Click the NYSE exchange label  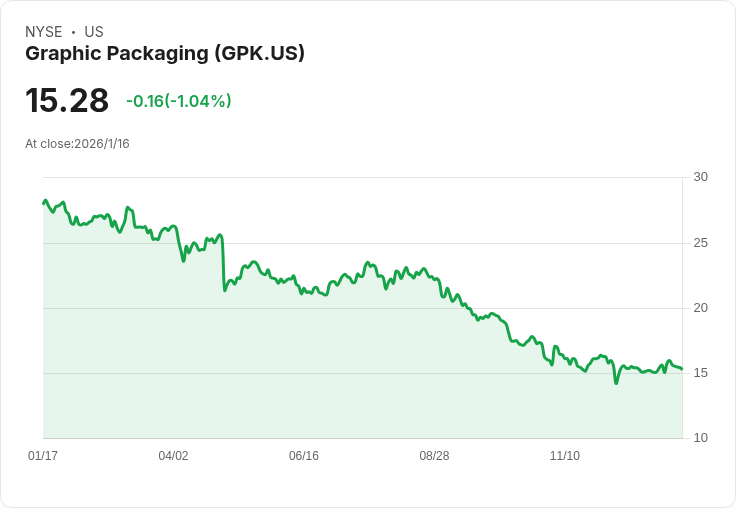coord(43,32)
